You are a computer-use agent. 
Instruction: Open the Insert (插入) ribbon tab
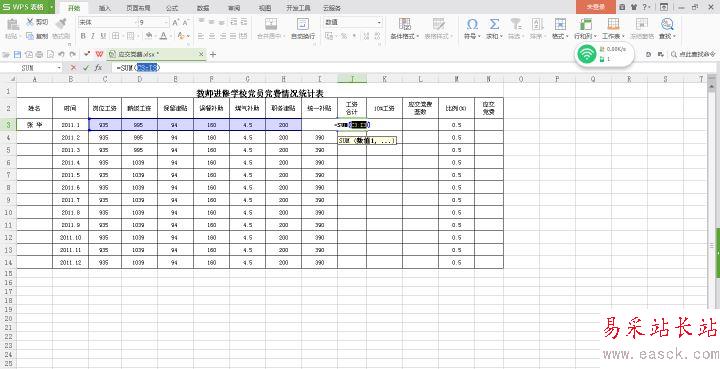[105, 8]
